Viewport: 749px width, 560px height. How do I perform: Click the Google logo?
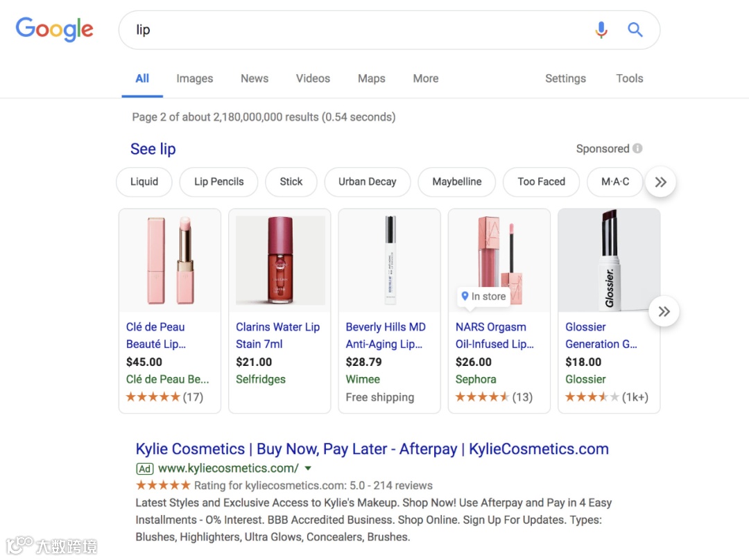54,30
